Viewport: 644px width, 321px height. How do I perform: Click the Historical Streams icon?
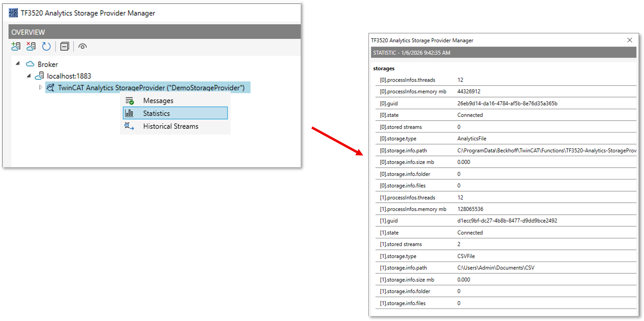[129, 126]
